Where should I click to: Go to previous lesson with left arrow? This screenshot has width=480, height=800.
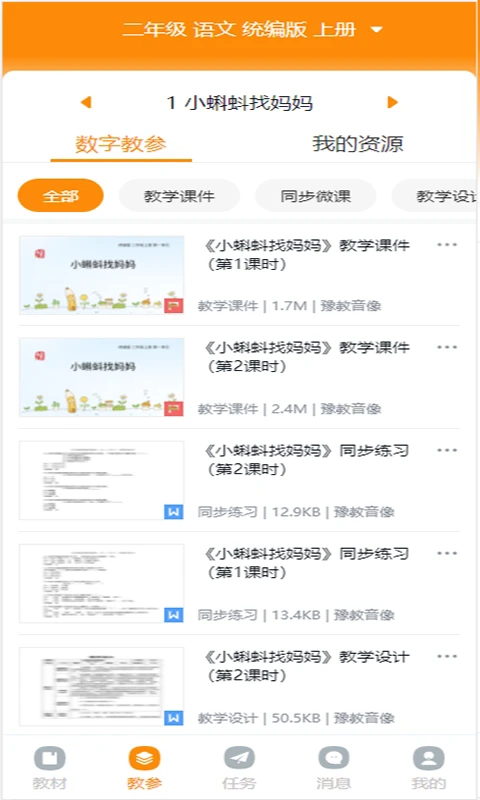(x=86, y=103)
